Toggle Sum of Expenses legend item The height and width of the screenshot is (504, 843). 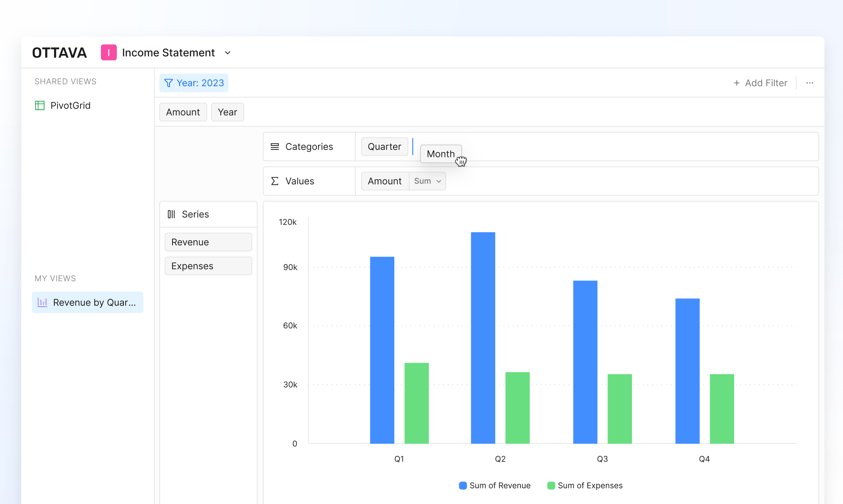click(x=585, y=485)
